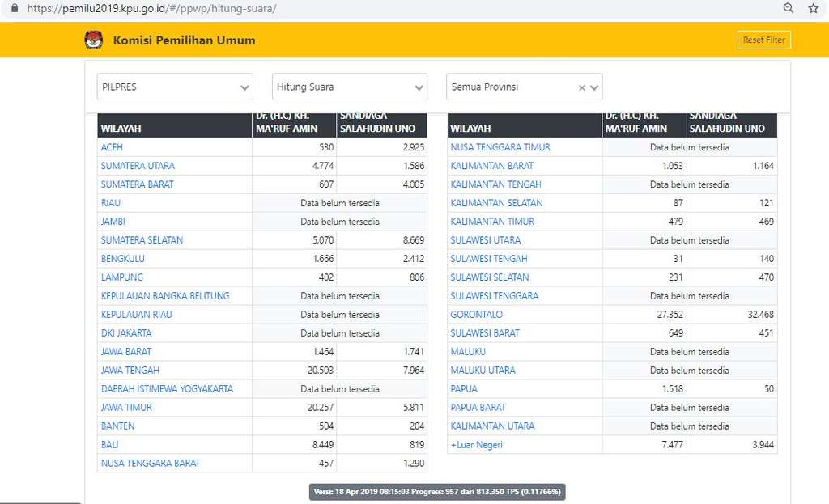Screen dimensions: 829x504
Task: Clear Semua Provinsi selection with X
Action: tap(581, 87)
